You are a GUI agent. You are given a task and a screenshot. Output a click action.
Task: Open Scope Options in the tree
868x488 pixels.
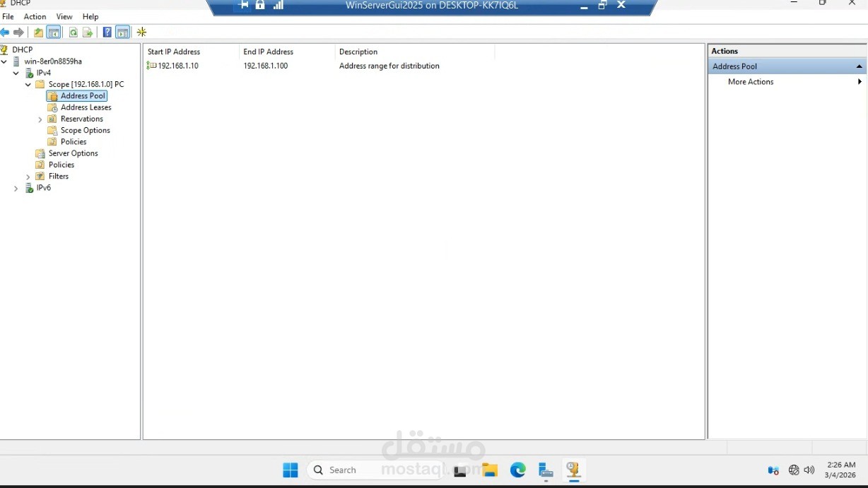click(x=86, y=130)
